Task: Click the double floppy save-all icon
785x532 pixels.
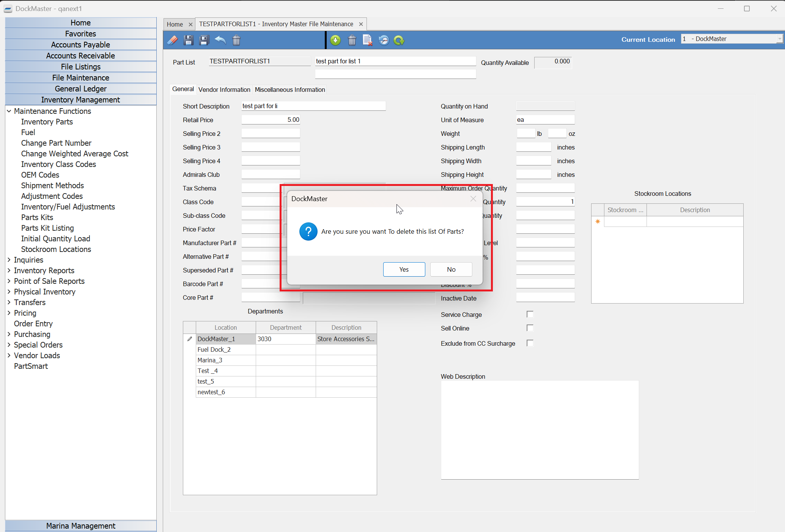Action: click(x=204, y=40)
